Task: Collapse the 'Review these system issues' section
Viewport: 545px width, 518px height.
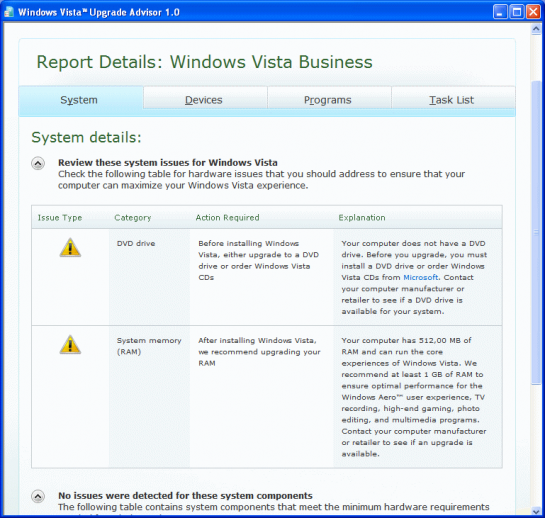Action: click(38, 163)
